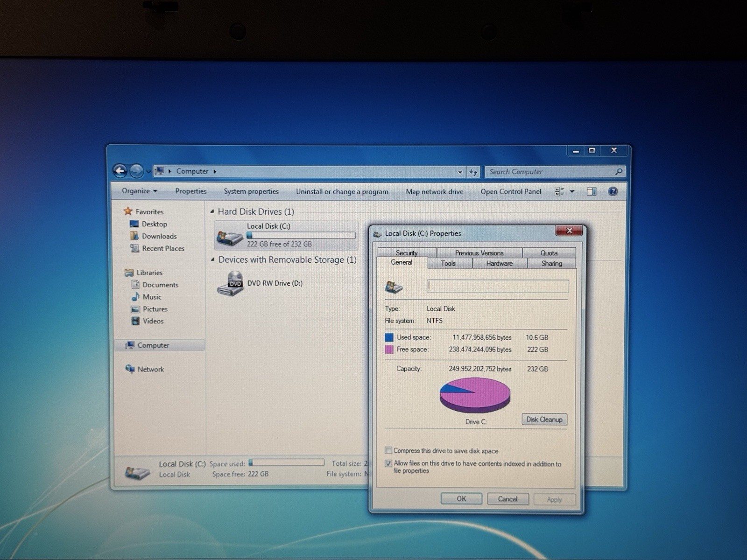The height and width of the screenshot is (560, 747).
Task: Select the General tab
Action: point(402,263)
